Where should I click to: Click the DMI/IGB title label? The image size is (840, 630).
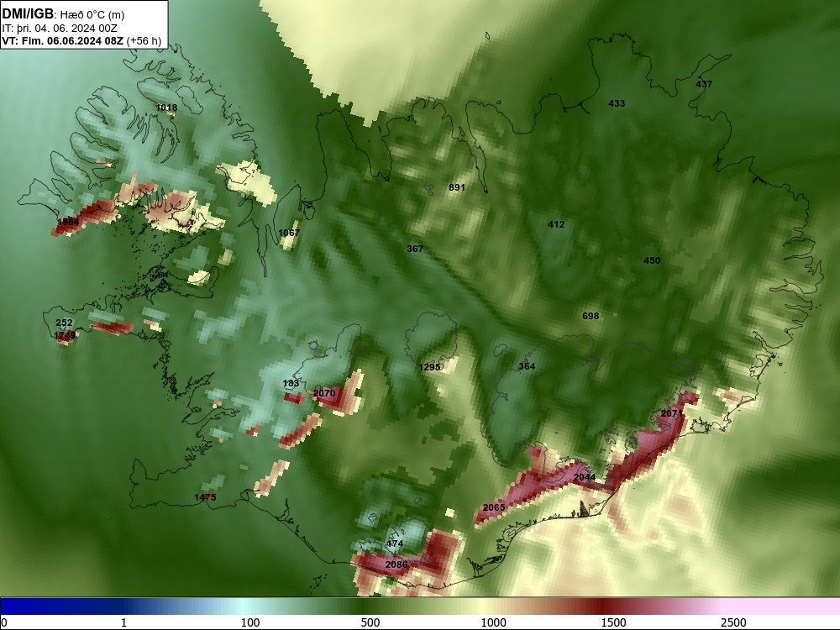[28, 14]
